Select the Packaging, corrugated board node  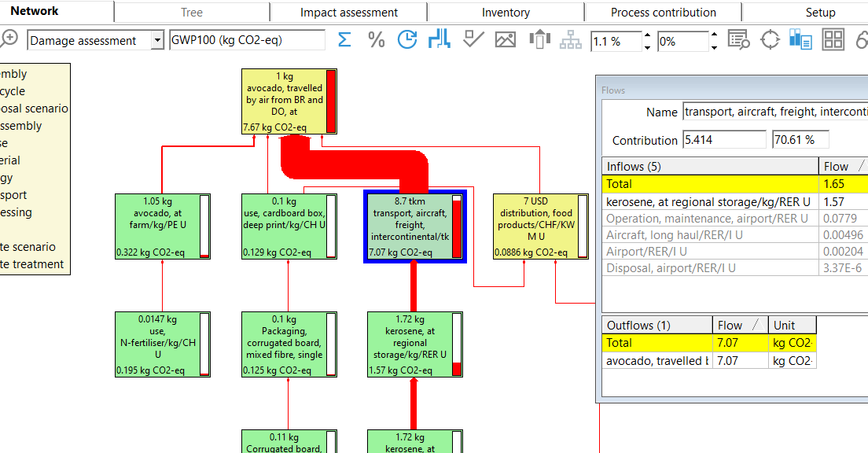click(289, 344)
